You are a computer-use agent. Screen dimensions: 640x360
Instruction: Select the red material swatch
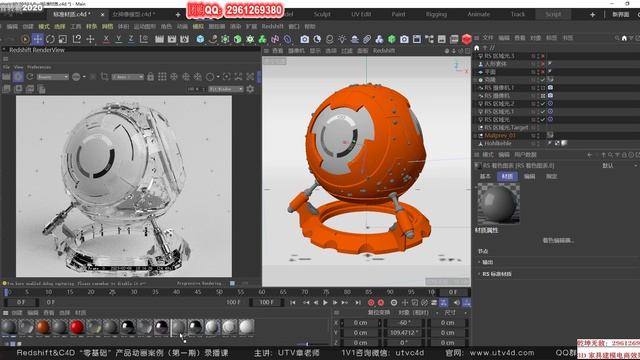click(x=77, y=327)
